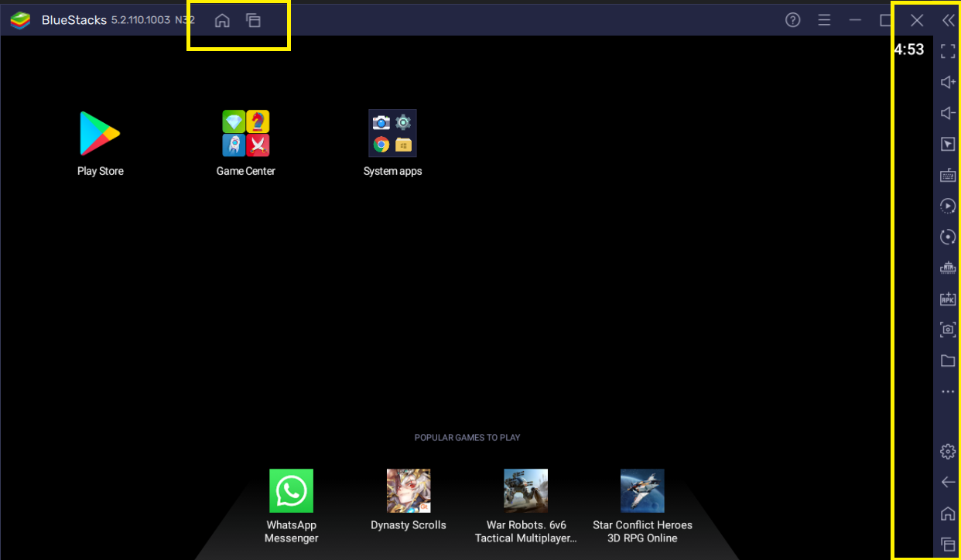Image resolution: width=961 pixels, height=560 pixels.
Task: Launch WhatsApp Messenger from popular games
Action: coord(291,491)
